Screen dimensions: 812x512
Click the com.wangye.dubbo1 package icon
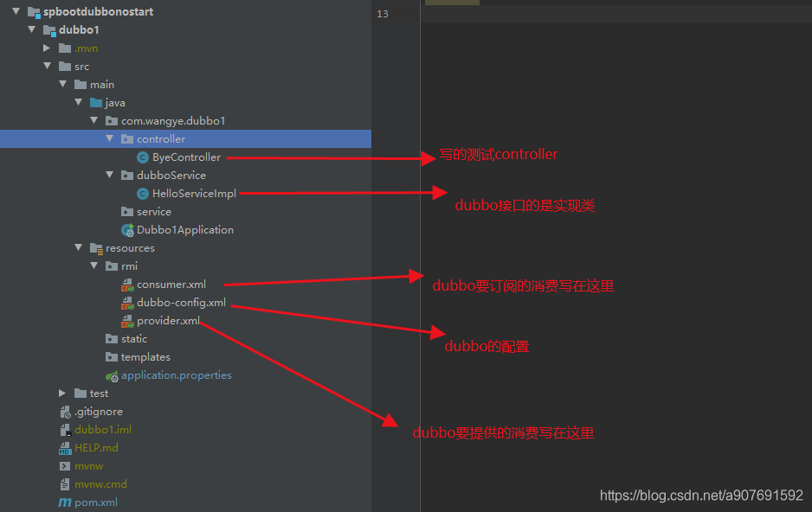point(112,120)
